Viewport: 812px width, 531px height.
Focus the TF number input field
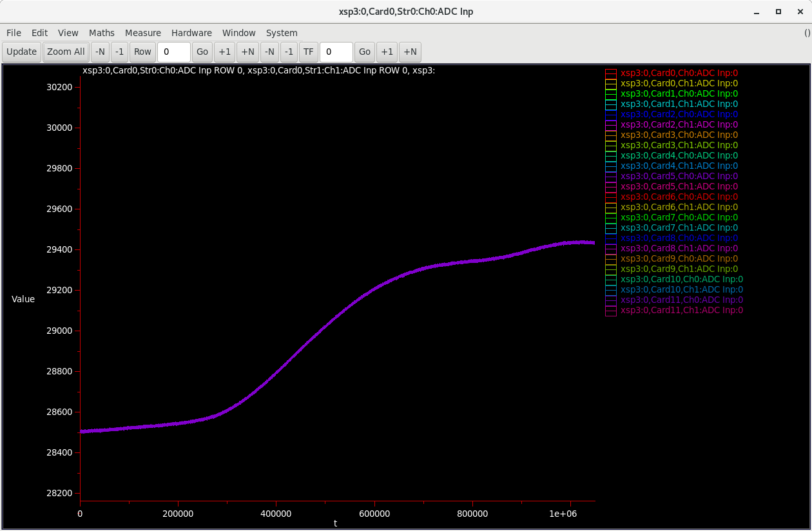point(336,52)
